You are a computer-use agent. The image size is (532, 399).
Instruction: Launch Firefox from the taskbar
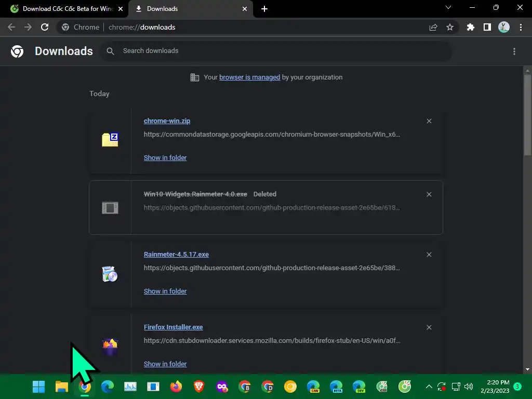(176, 387)
